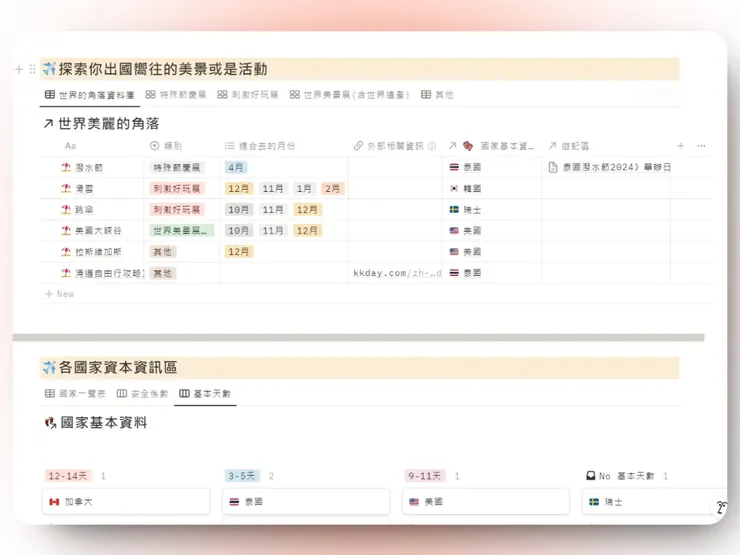The height and width of the screenshot is (555, 740).
Task: Click the 拉斯維加斯 row title
Action: tap(98, 252)
